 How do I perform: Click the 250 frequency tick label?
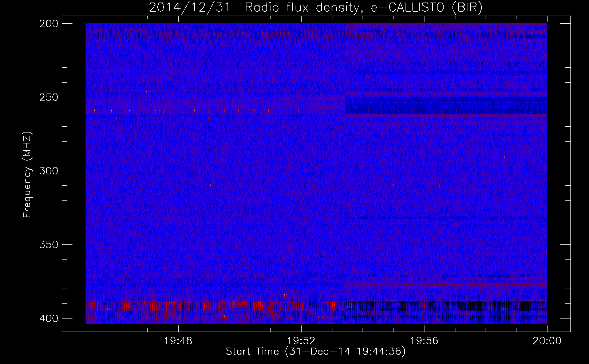[48, 97]
